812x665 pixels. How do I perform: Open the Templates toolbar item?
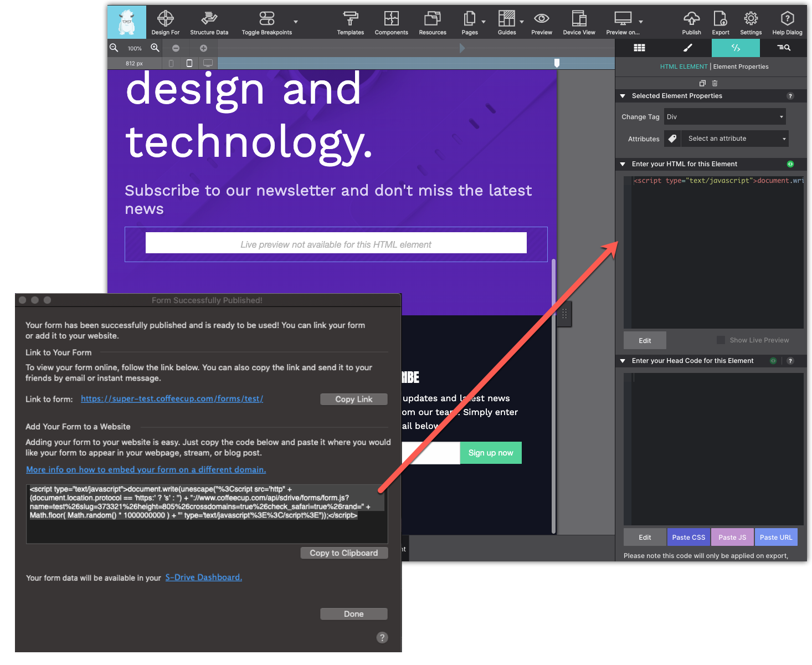pyautogui.click(x=350, y=23)
